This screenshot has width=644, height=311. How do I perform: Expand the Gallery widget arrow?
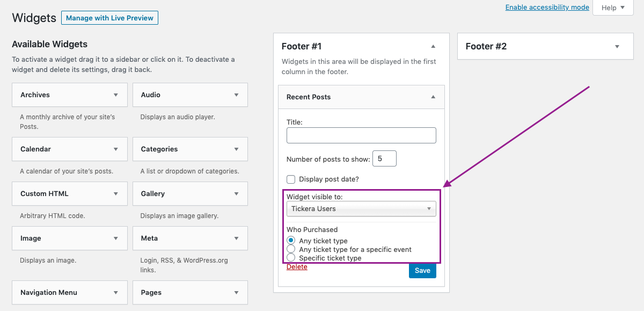(236, 194)
